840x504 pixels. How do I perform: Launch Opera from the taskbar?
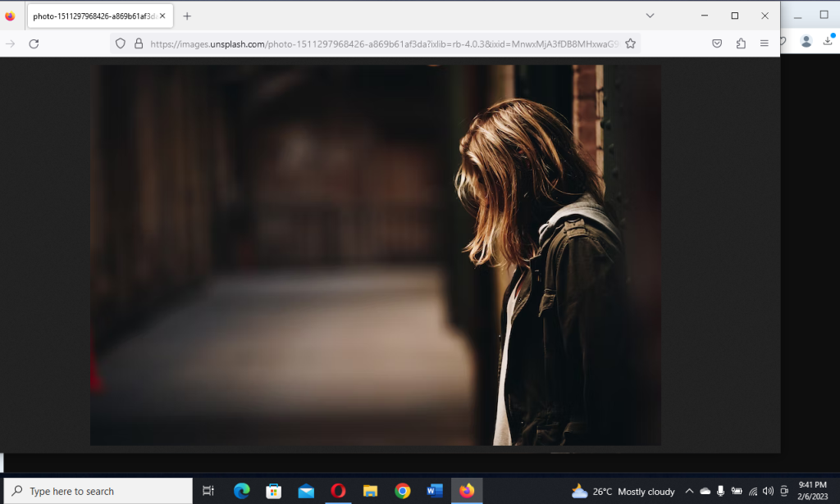(338, 491)
